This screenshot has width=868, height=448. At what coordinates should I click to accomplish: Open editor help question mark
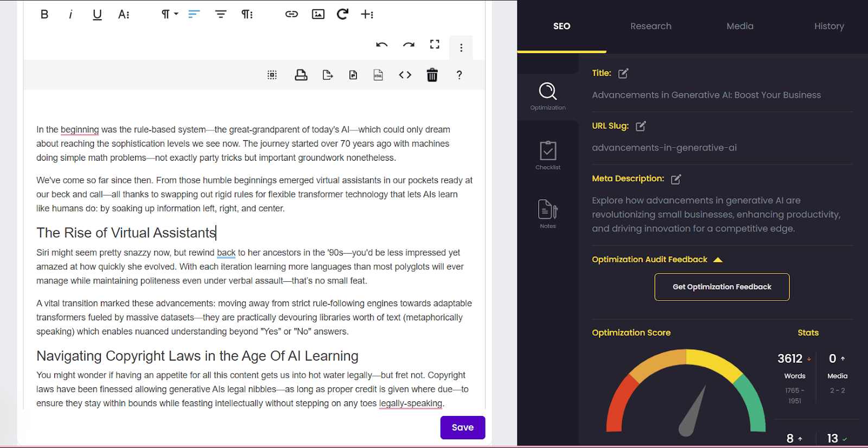[459, 75]
